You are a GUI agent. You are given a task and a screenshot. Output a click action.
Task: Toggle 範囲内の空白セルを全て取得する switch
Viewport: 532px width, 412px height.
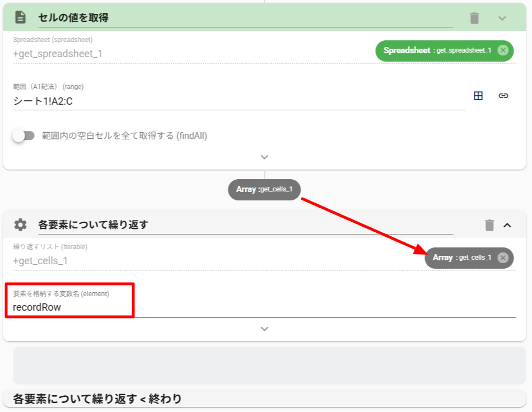pos(24,135)
